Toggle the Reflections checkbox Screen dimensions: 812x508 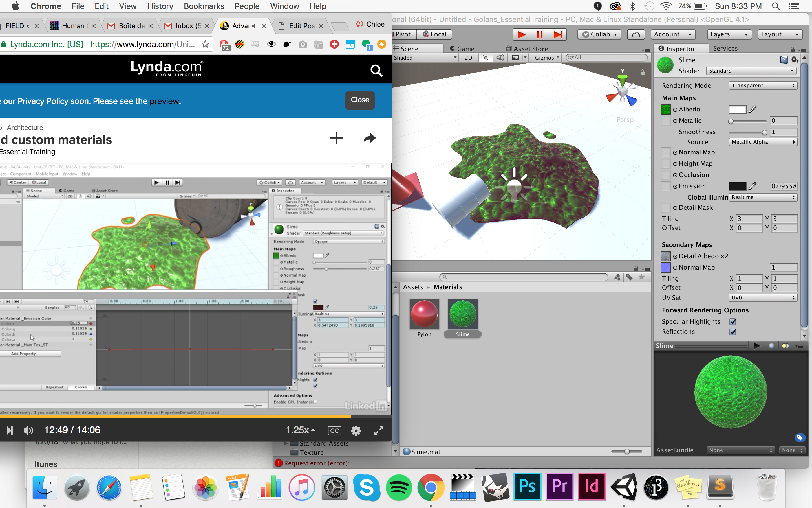tap(733, 332)
